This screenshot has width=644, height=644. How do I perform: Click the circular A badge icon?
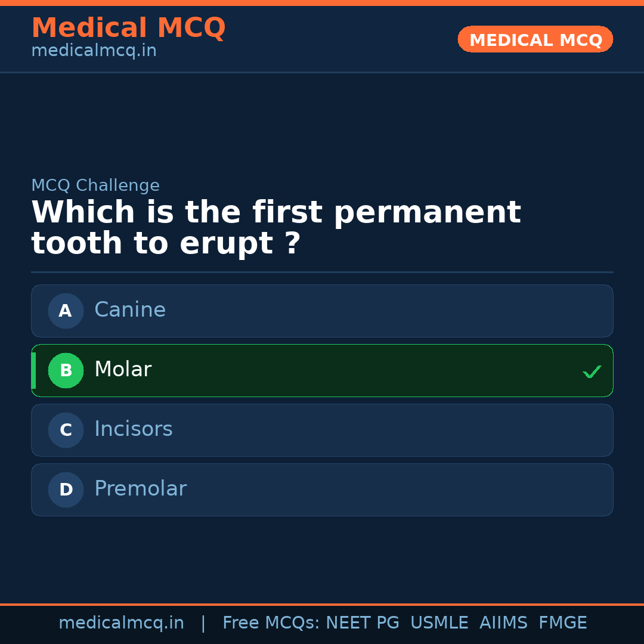66,311
